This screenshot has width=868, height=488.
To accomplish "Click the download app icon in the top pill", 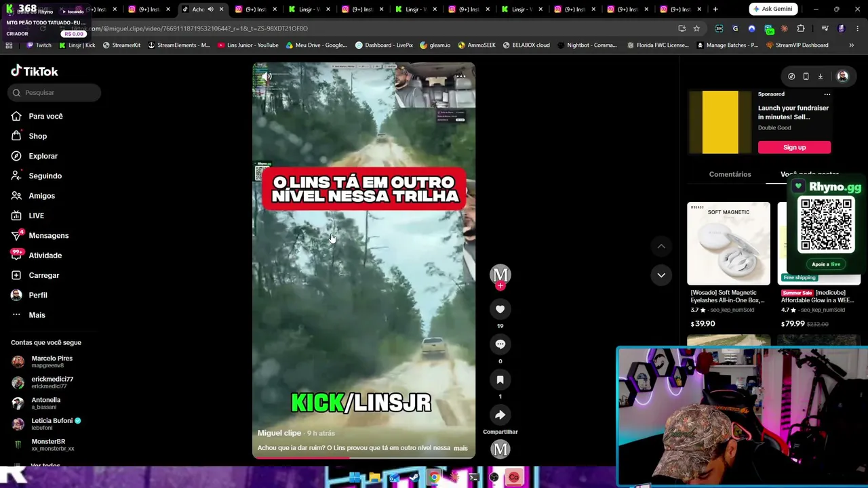I will pos(820,77).
